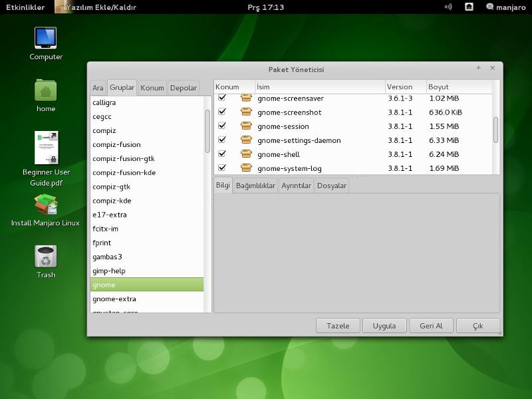Select the fprint group
This screenshot has height=399, width=532.
click(x=147, y=243)
